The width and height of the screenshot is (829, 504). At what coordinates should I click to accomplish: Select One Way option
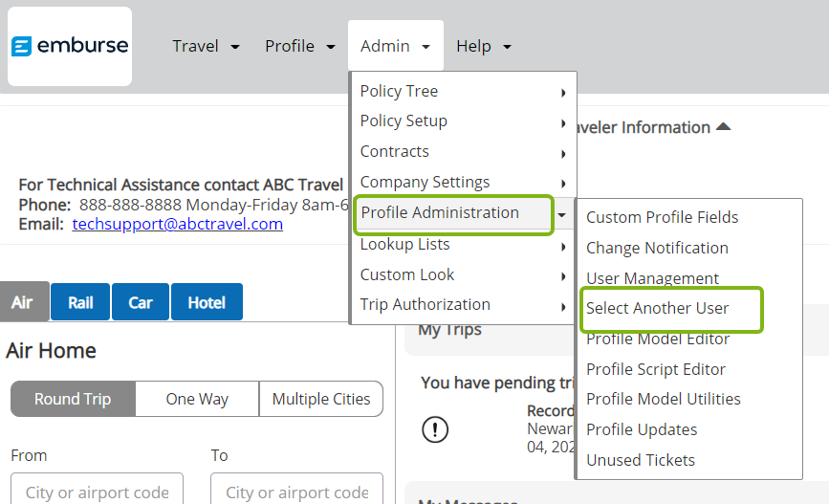click(197, 399)
